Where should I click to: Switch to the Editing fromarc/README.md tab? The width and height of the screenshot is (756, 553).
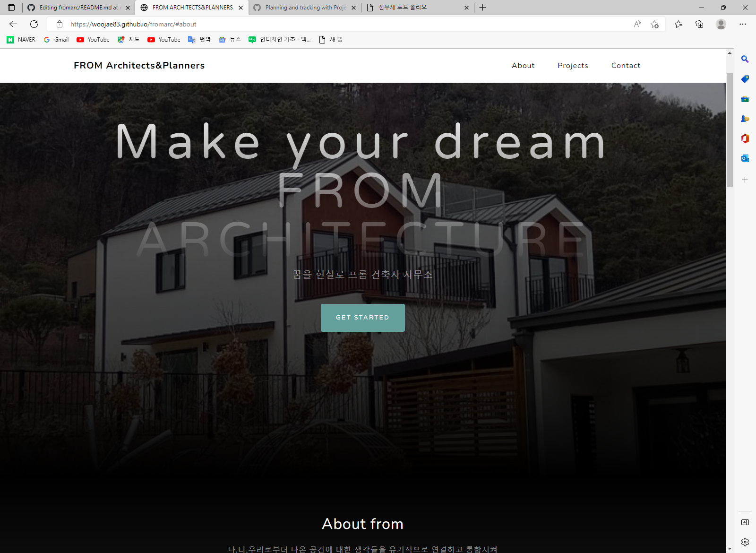tap(78, 8)
